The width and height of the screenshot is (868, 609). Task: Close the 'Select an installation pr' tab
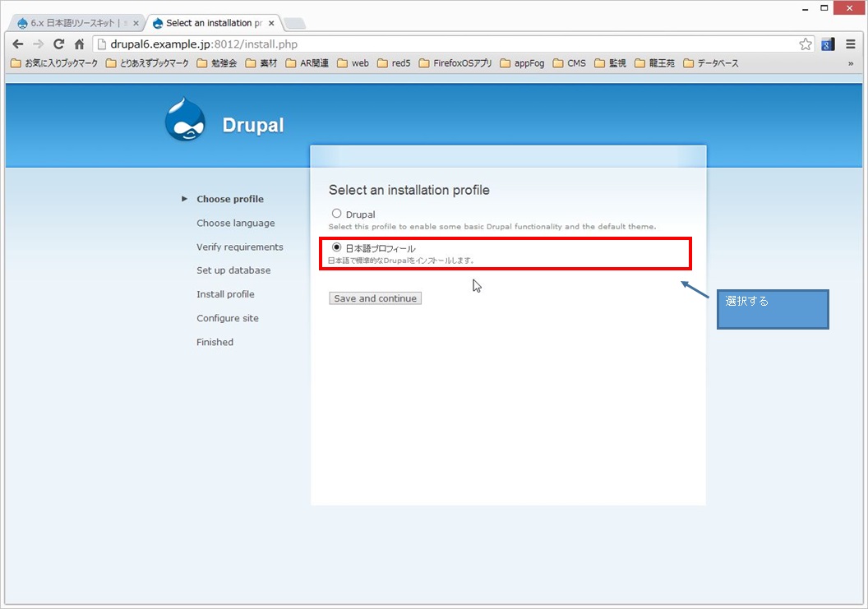(x=271, y=23)
